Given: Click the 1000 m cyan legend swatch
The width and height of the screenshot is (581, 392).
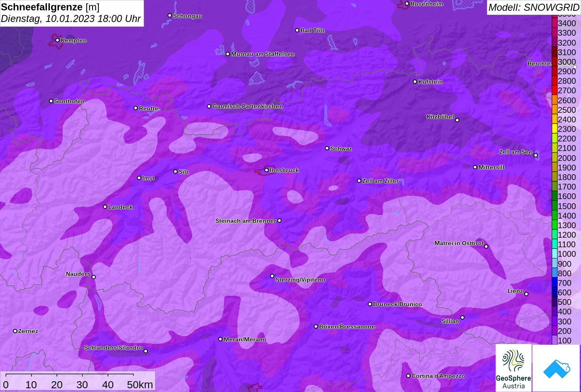Looking at the screenshot, I should tap(554, 254).
